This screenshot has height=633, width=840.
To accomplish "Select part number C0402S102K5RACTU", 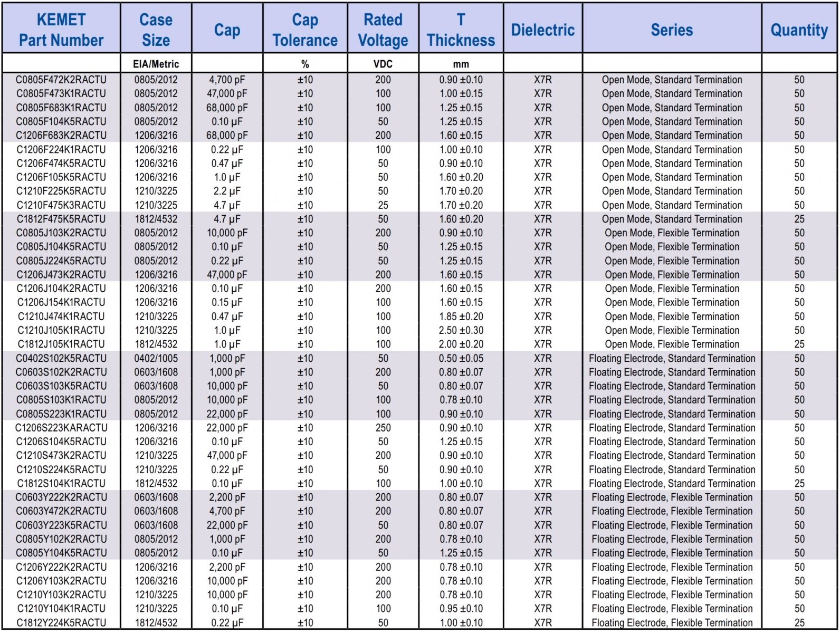I will click(x=61, y=358).
